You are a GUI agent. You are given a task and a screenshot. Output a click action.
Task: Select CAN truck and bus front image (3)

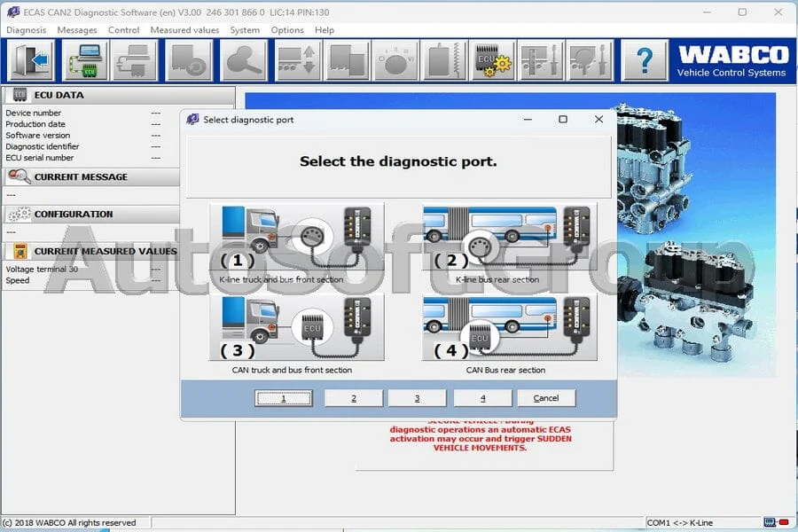[296, 327]
